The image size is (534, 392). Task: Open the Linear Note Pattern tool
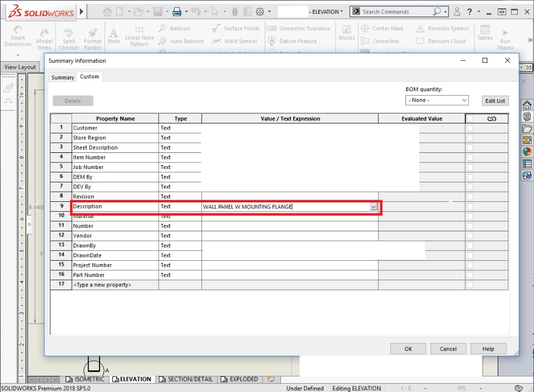point(139,36)
